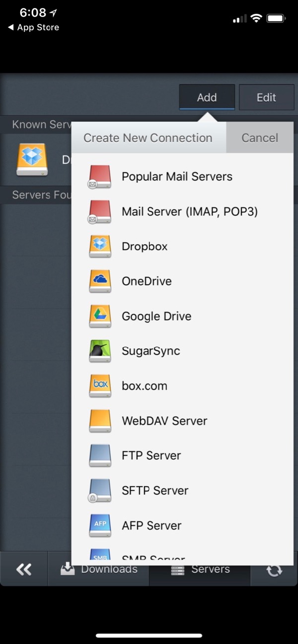Tap the Google Drive icon
298x644 pixels.
[100, 317]
